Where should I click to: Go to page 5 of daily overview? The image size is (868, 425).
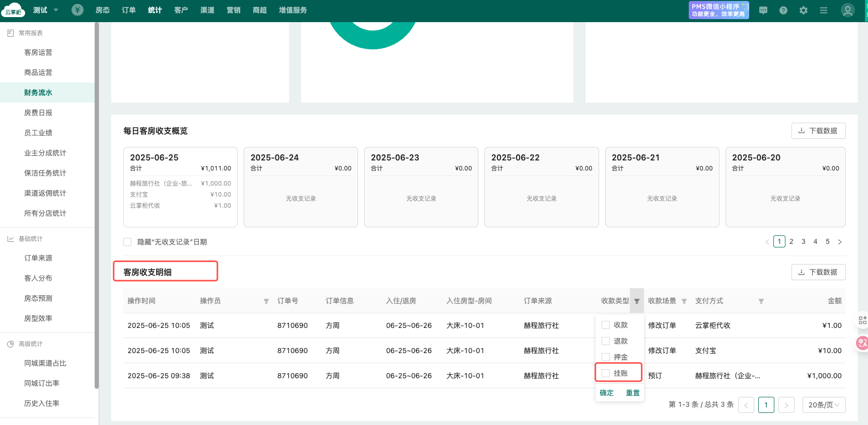[828, 242]
